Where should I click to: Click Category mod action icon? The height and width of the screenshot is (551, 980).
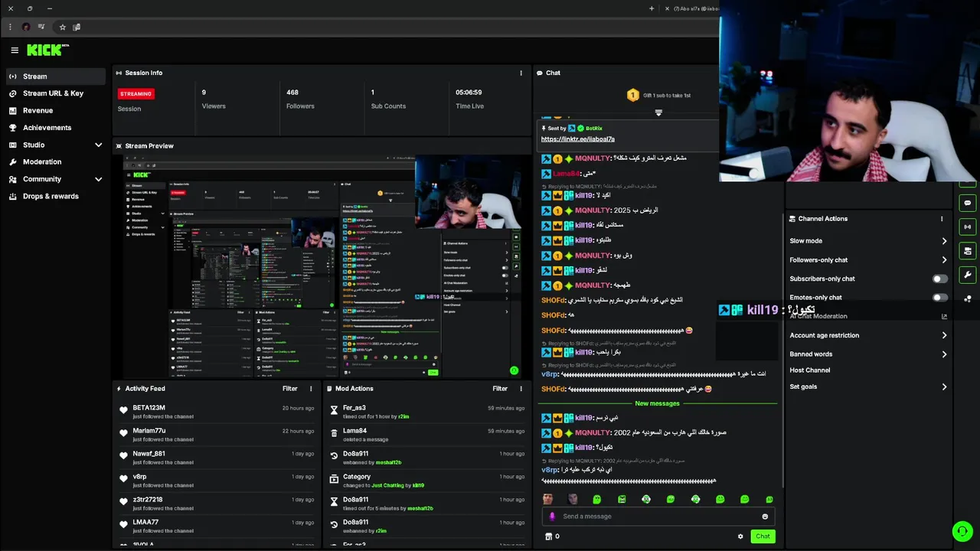(334, 479)
